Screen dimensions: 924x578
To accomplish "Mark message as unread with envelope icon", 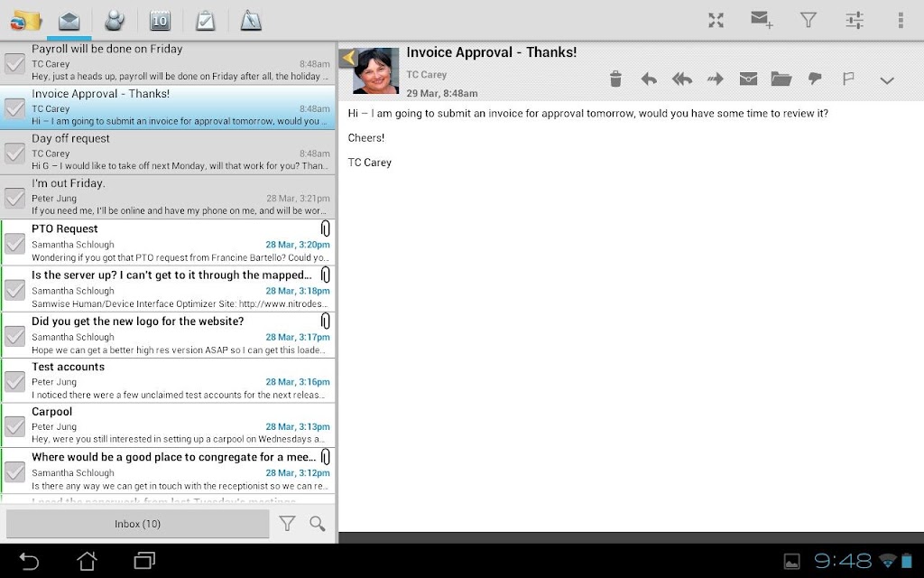I will tap(748, 79).
